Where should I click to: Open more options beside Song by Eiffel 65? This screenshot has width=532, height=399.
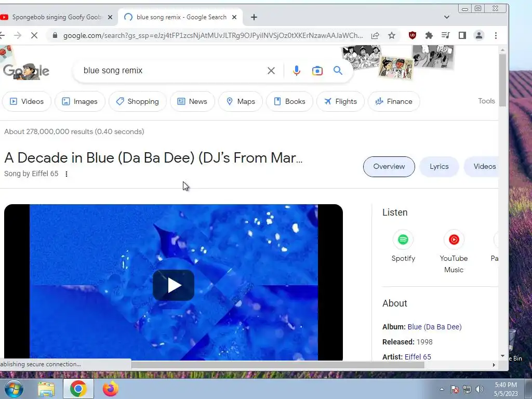pyautogui.click(x=66, y=174)
